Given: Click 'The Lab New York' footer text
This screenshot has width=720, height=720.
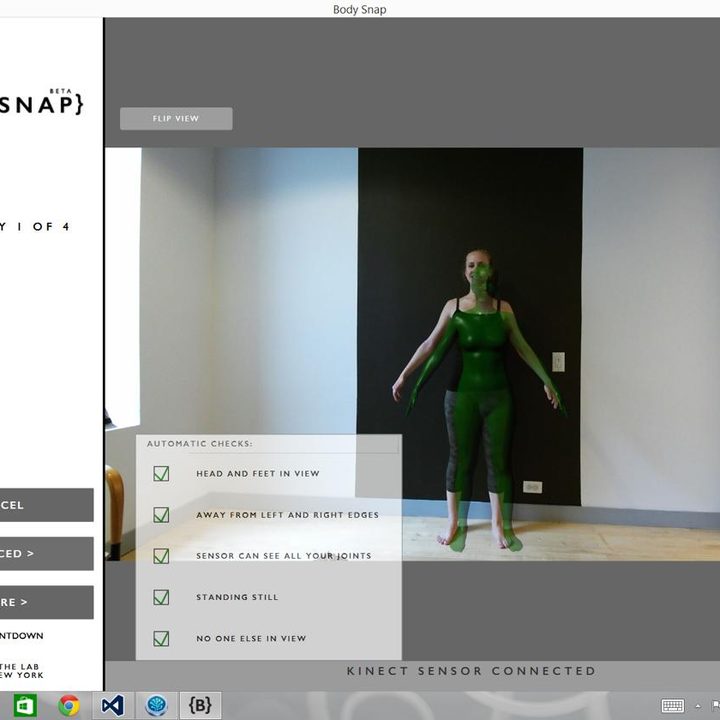Looking at the screenshot, I should [x=22, y=671].
